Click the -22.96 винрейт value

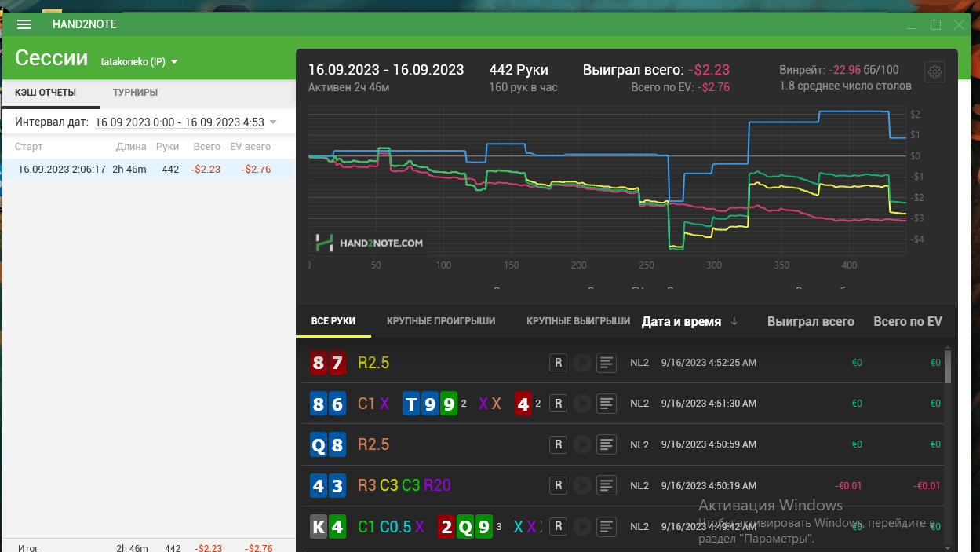point(845,70)
